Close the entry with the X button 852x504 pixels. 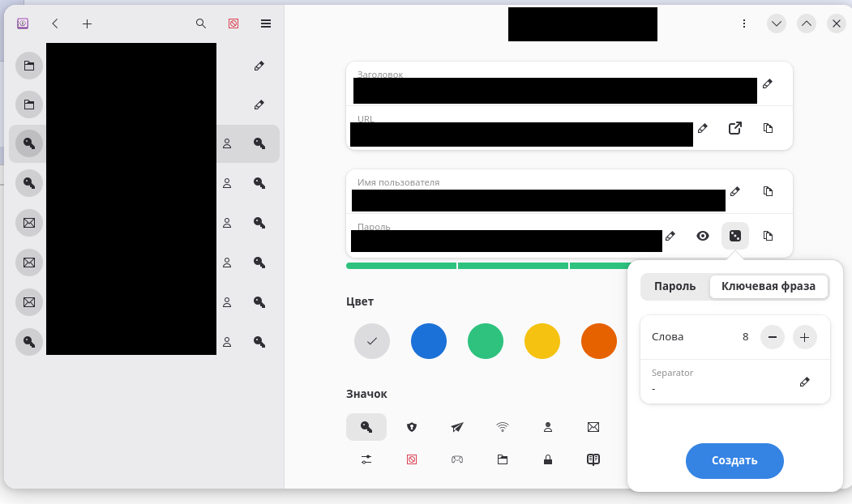pos(837,23)
